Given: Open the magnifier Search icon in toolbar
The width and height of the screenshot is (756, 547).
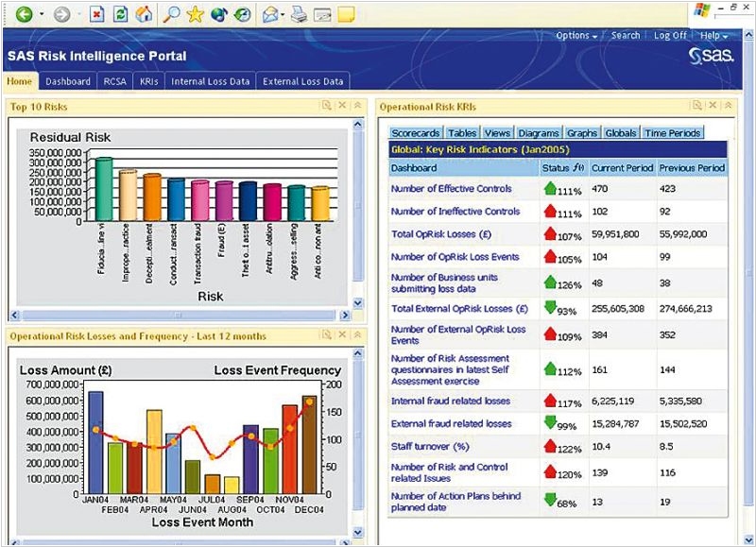Looking at the screenshot, I should pos(171,15).
